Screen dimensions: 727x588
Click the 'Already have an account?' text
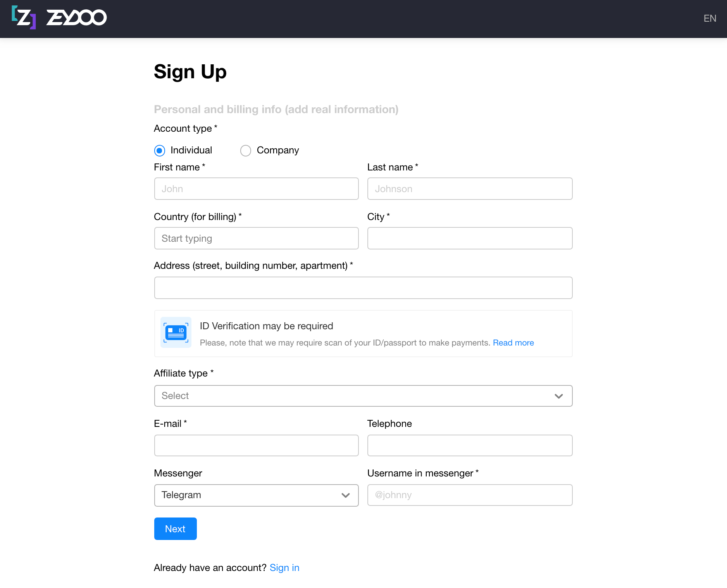click(x=210, y=568)
